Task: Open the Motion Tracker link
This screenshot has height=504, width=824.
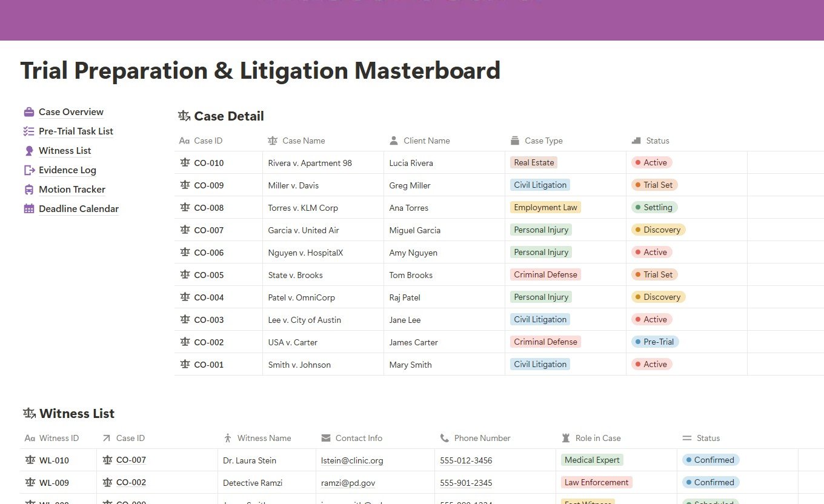Action: click(x=72, y=190)
